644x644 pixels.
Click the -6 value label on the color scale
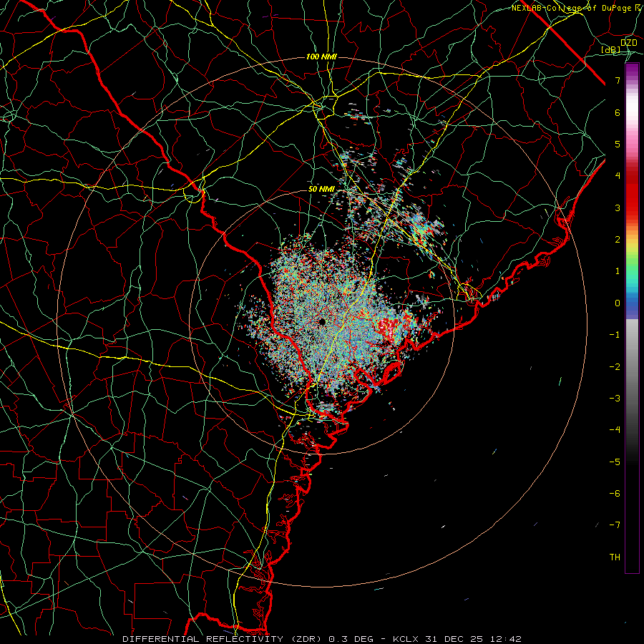click(615, 493)
